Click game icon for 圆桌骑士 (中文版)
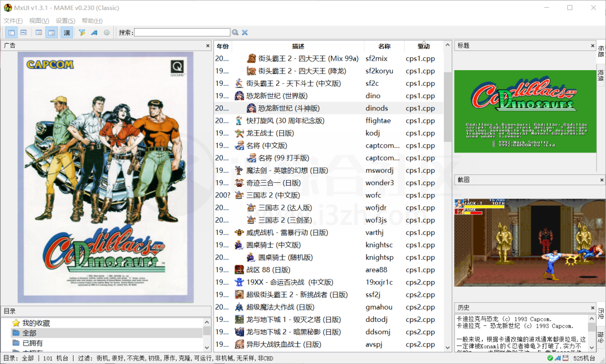Image resolution: width=606 pixels, height=364 pixels. point(239,245)
